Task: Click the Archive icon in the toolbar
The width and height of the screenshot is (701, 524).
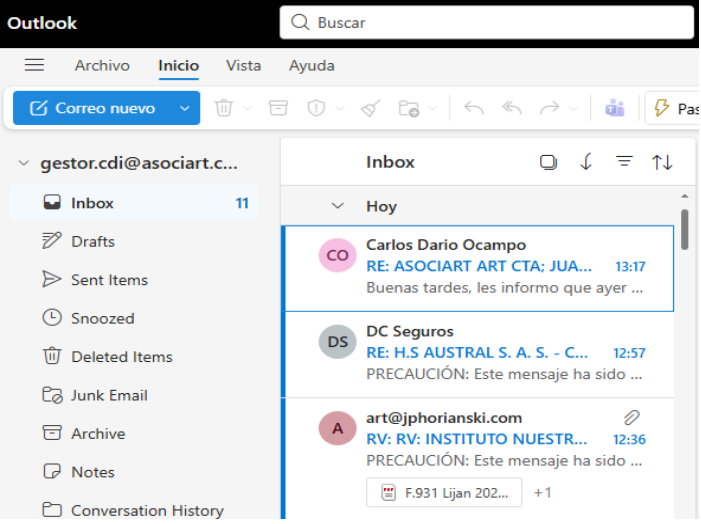Action: coord(277,108)
